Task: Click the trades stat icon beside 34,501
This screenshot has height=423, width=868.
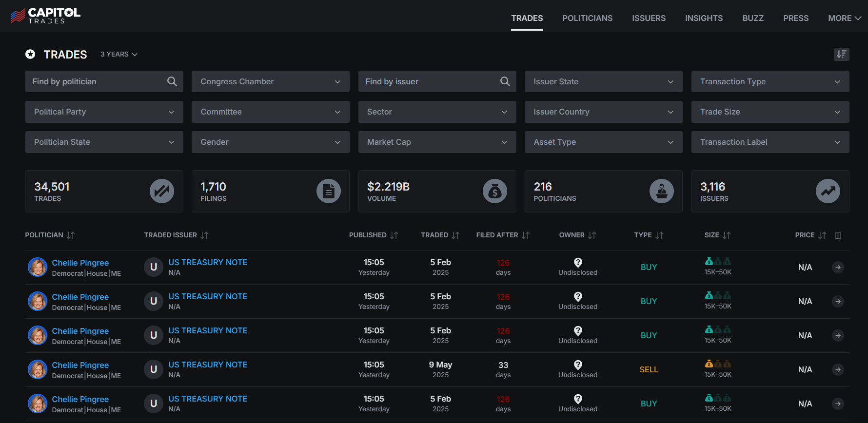Action: (162, 191)
